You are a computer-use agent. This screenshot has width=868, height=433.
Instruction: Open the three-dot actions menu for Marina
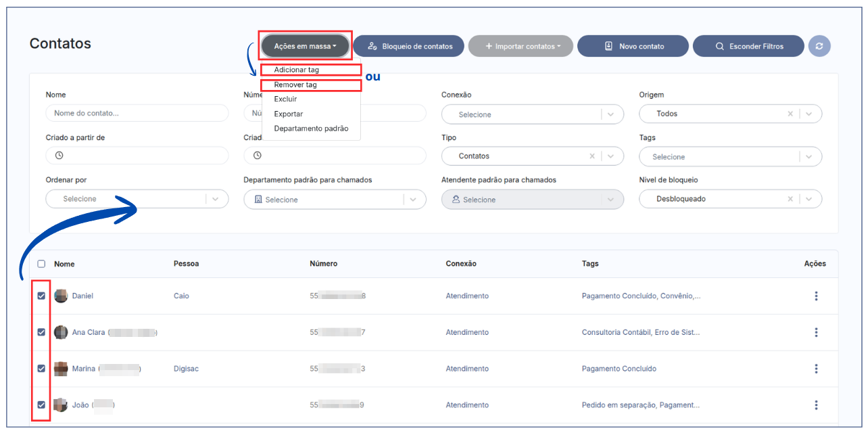pos(816,369)
